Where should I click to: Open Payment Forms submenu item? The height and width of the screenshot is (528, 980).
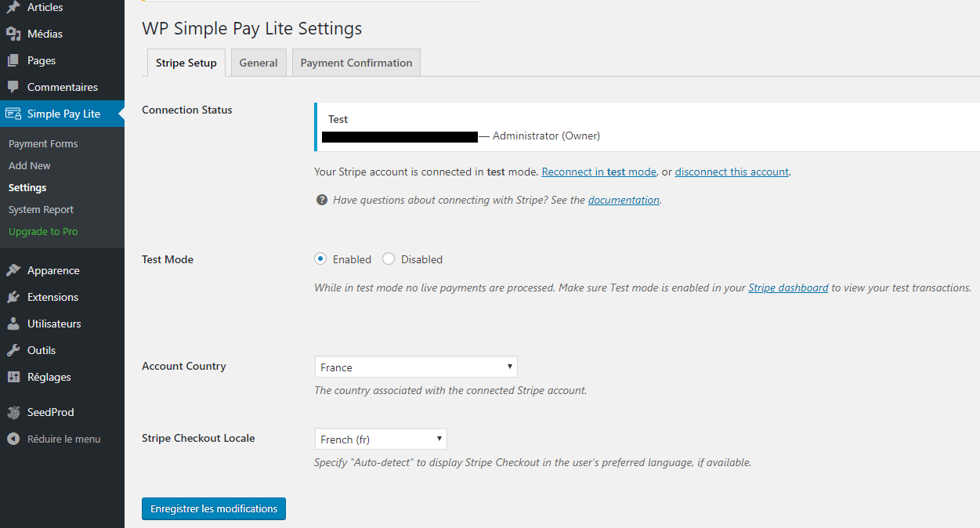coord(43,143)
